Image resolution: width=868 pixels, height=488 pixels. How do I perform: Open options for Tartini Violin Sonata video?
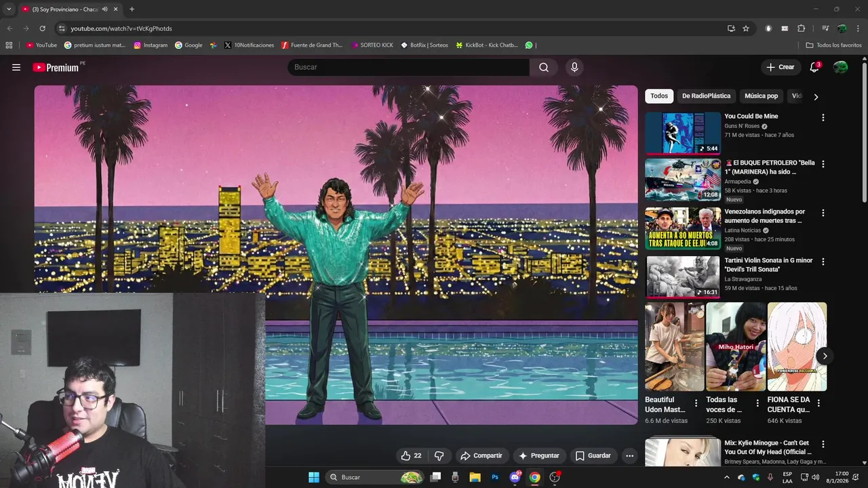tap(823, 262)
